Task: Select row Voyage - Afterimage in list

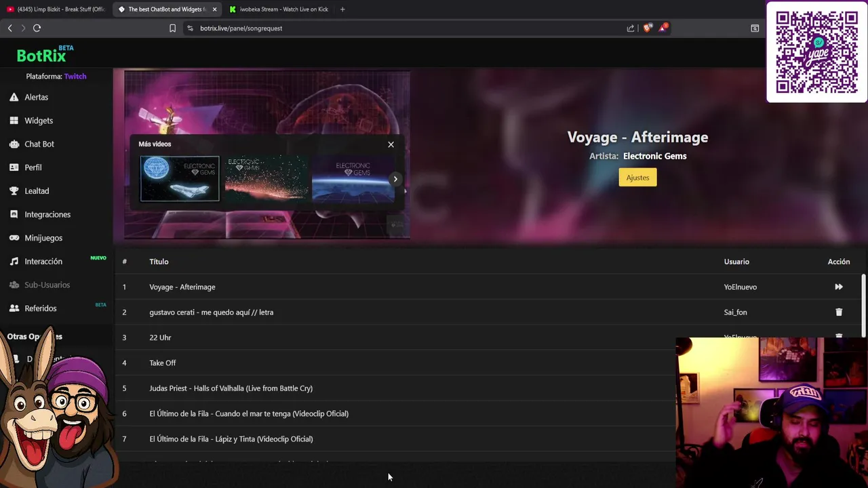Action: point(488,287)
